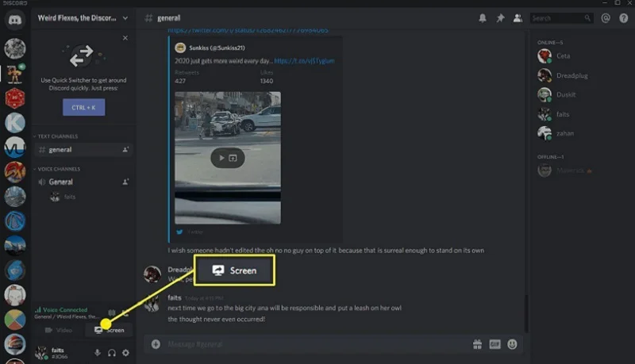Screen dimensions: 635x364
Task: Share screen with the Screen button
Action: click(x=110, y=330)
